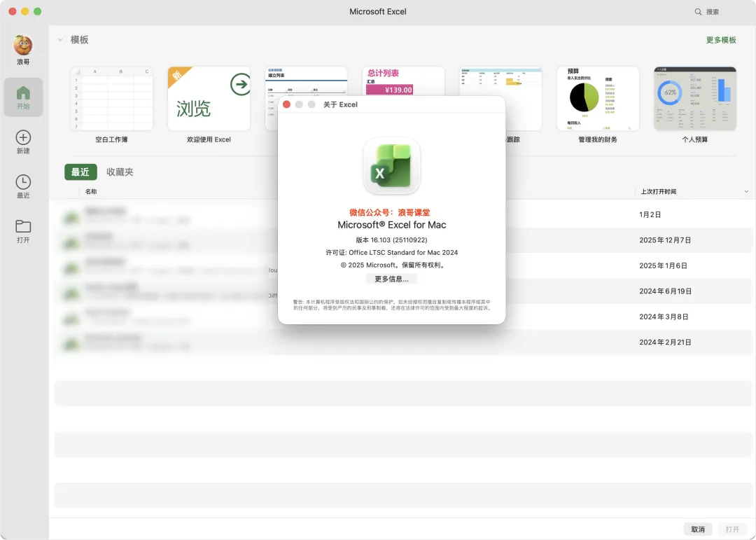Click the Excel app icon in About dialog
This screenshot has height=540, width=756.
[x=391, y=166]
